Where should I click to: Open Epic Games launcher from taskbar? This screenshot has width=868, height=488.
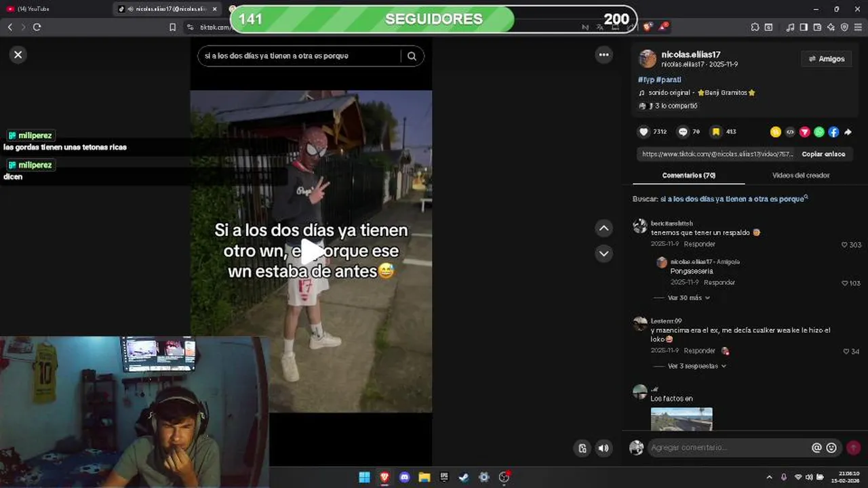click(444, 477)
